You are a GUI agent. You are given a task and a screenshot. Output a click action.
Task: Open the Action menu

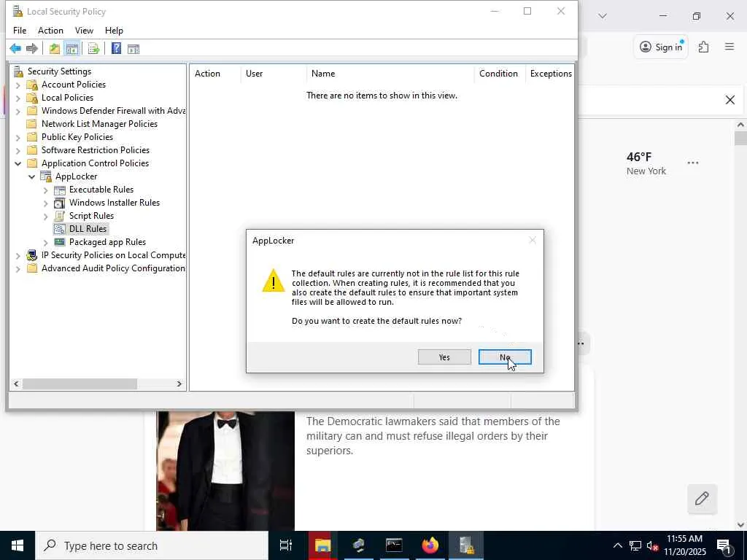[x=50, y=31]
